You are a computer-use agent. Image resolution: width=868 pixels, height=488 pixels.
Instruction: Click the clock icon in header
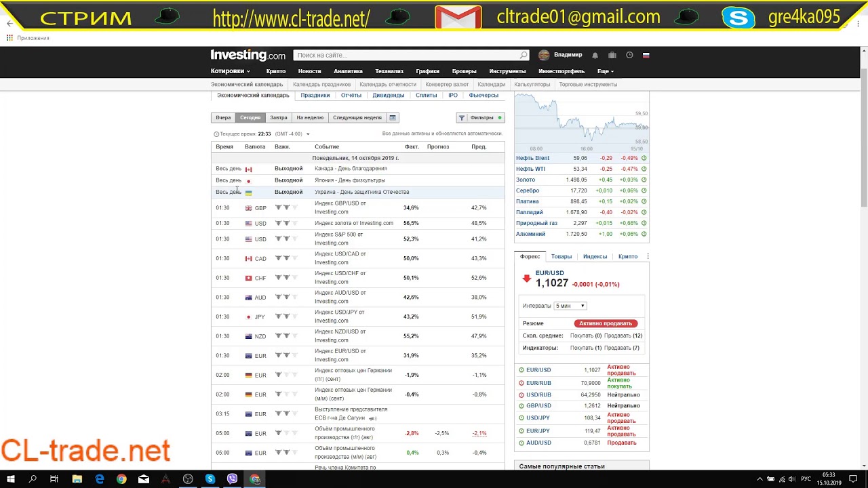629,55
